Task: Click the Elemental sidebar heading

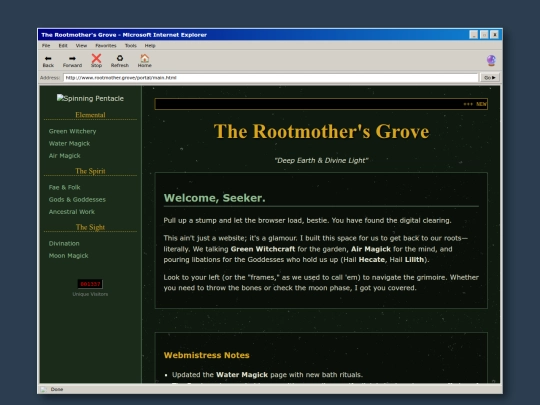Action: (x=90, y=115)
